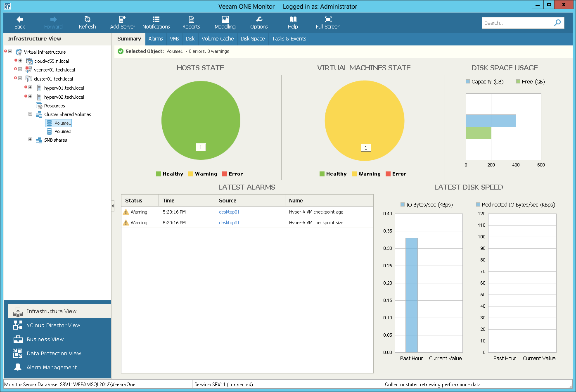Click the Veeam ONE app icon in title bar

coord(7,6)
